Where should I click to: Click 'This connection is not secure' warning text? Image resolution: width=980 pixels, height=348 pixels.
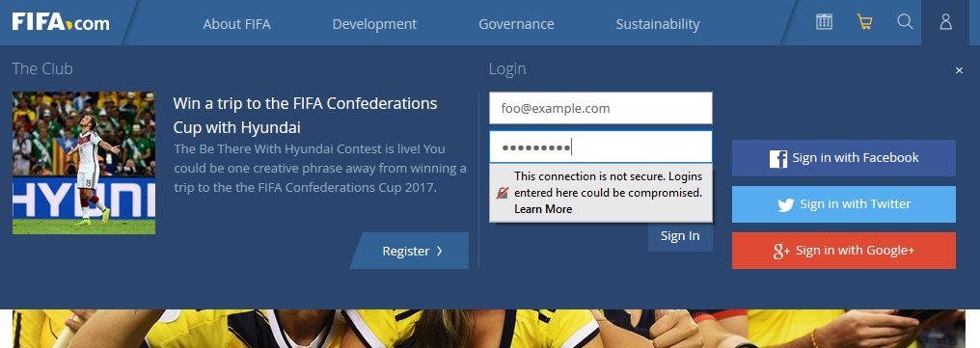click(608, 184)
